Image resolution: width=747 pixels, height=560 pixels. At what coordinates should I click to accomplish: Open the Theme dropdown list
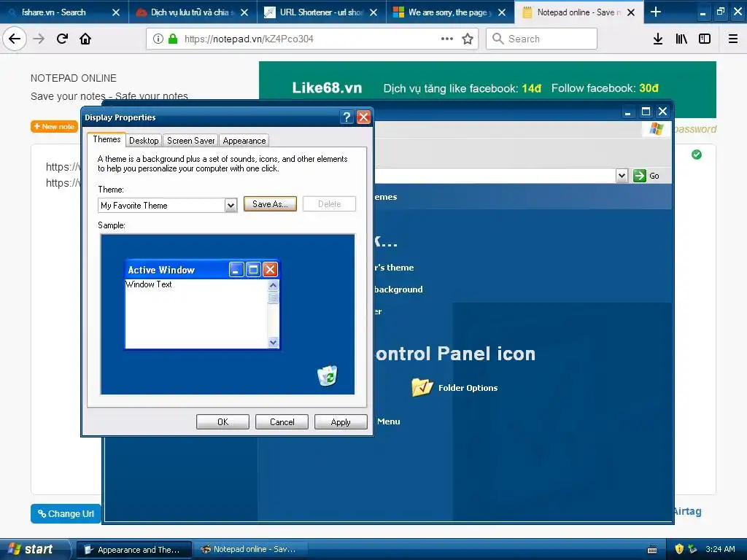[231, 205]
